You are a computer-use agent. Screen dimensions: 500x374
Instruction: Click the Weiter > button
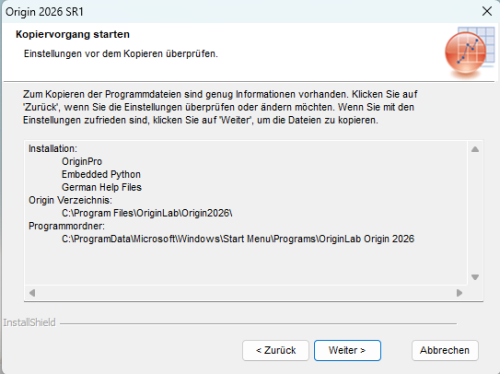tap(347, 350)
